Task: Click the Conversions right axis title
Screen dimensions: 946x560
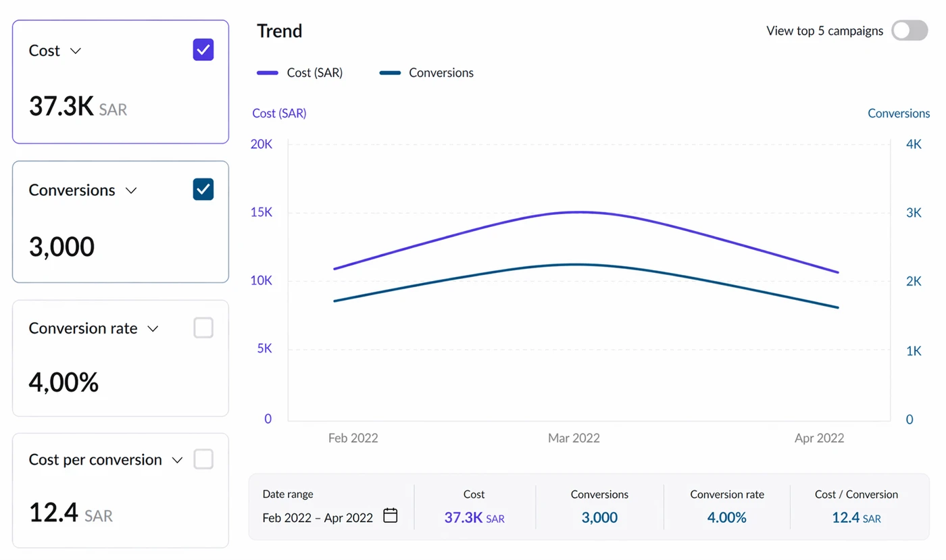Action: pyautogui.click(x=899, y=113)
